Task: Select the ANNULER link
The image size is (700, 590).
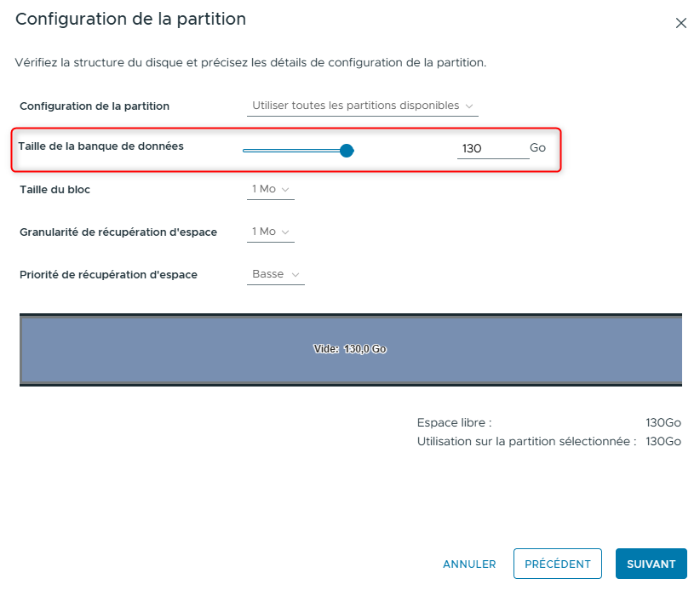Action: [x=469, y=564]
